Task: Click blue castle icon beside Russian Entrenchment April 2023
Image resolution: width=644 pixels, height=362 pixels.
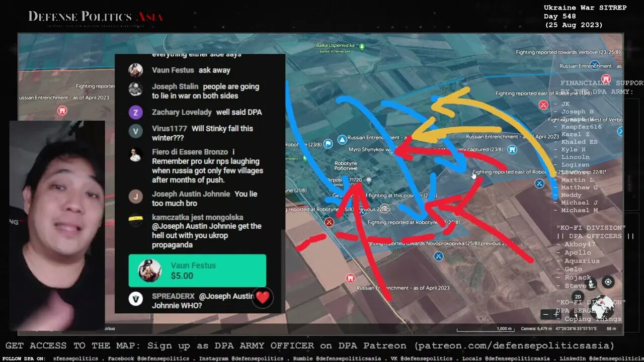Action: [512, 149]
